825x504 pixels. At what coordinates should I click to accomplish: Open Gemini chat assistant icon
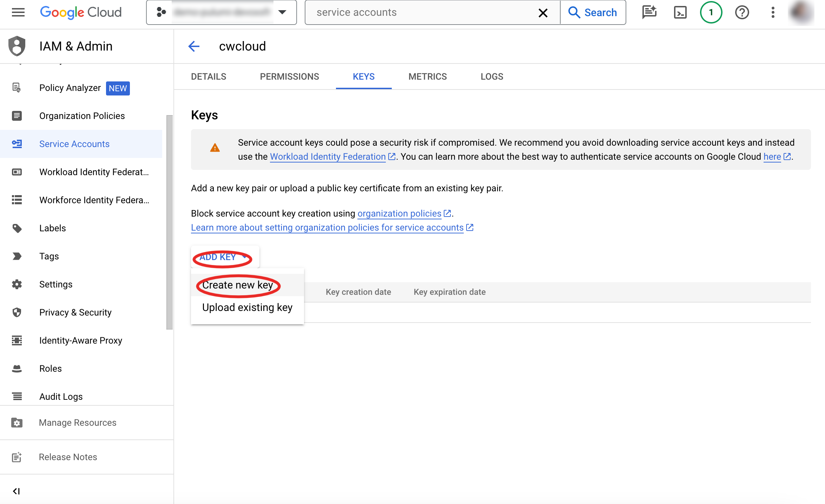coord(649,13)
